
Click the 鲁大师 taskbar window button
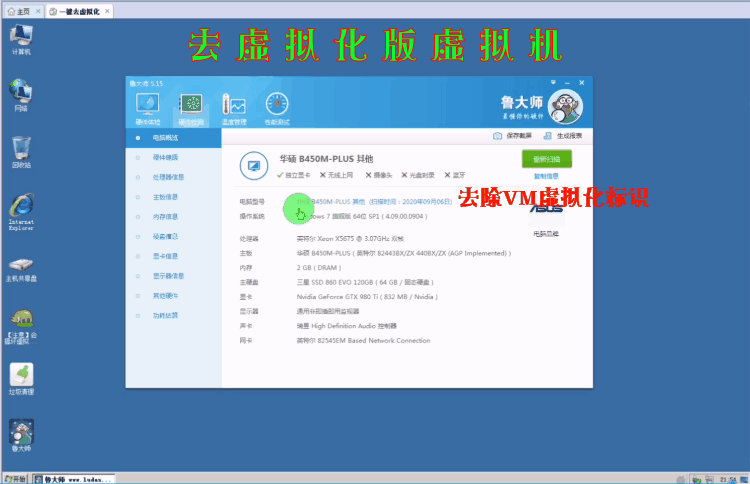point(74,479)
